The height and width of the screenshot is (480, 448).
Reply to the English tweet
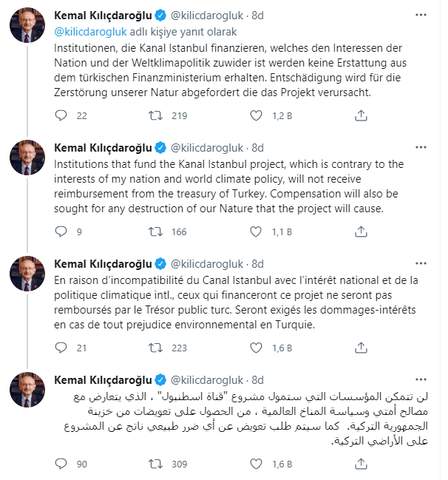tap(64, 231)
